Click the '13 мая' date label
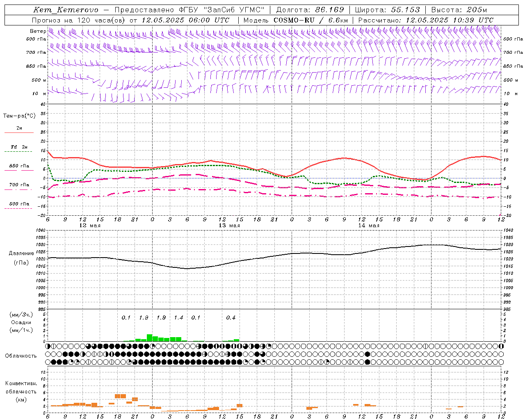The width and height of the screenshot is (525, 420). click(x=229, y=225)
